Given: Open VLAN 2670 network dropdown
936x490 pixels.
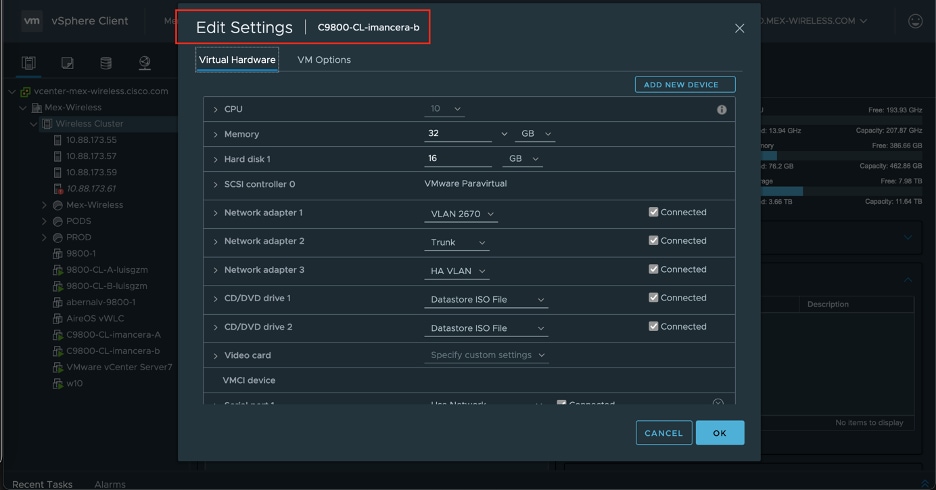Looking at the screenshot, I should pyautogui.click(x=461, y=214).
